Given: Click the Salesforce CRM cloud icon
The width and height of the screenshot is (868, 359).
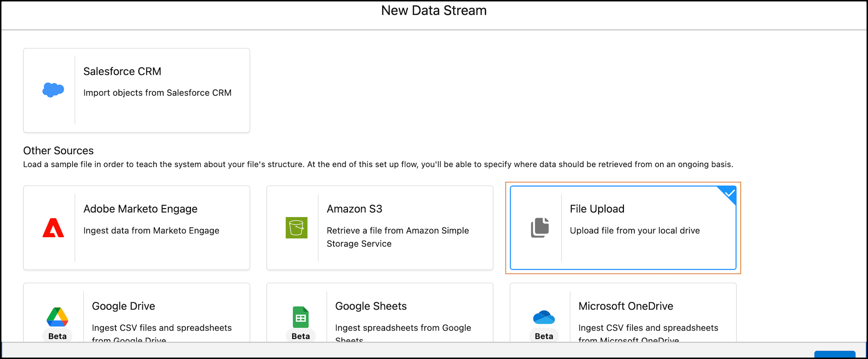Looking at the screenshot, I should pyautogui.click(x=53, y=90).
